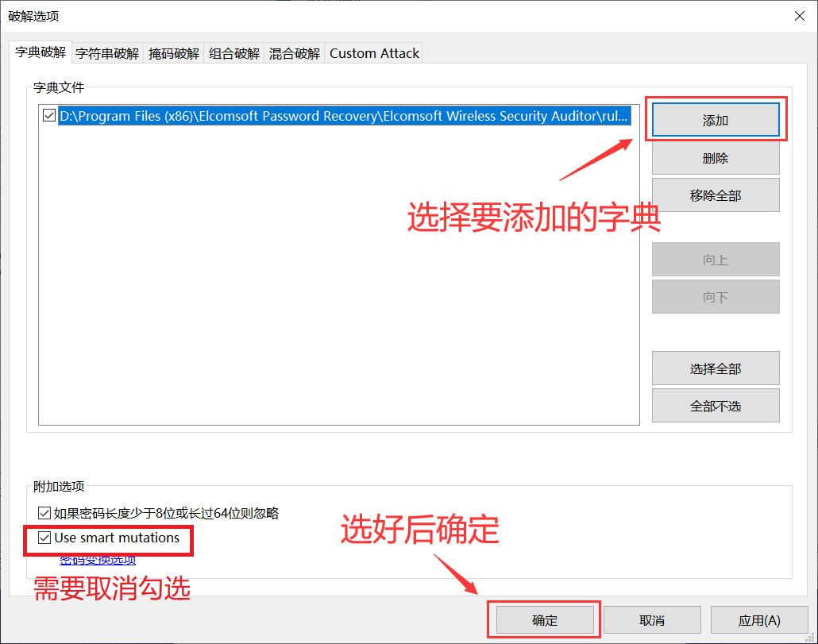Image resolution: width=818 pixels, height=644 pixels.
Task: Click the 删除 button
Action: point(715,157)
